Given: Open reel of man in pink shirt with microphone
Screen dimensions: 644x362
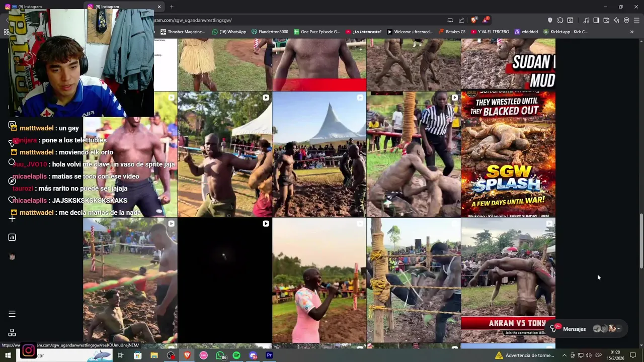Looking at the screenshot, I should tap(319, 280).
